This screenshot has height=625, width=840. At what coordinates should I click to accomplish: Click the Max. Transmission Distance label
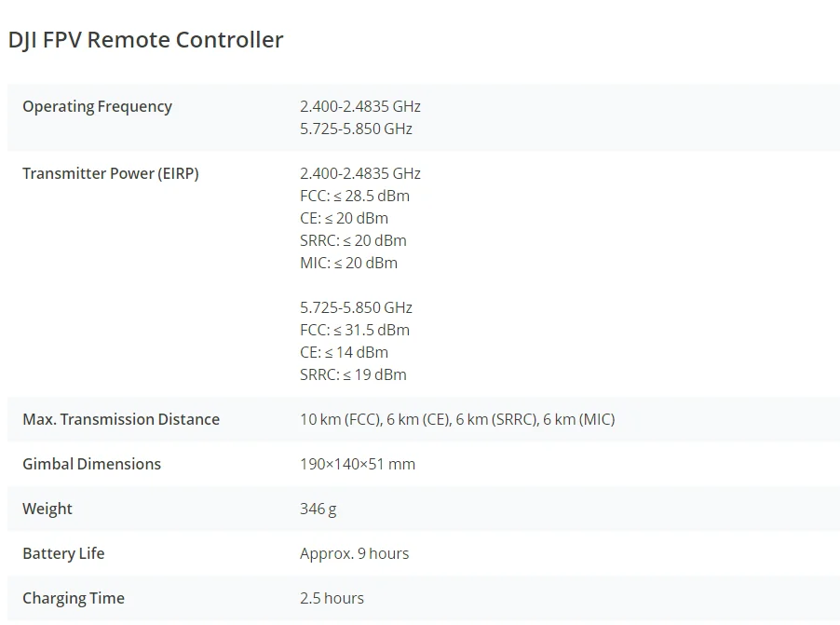tap(121, 419)
